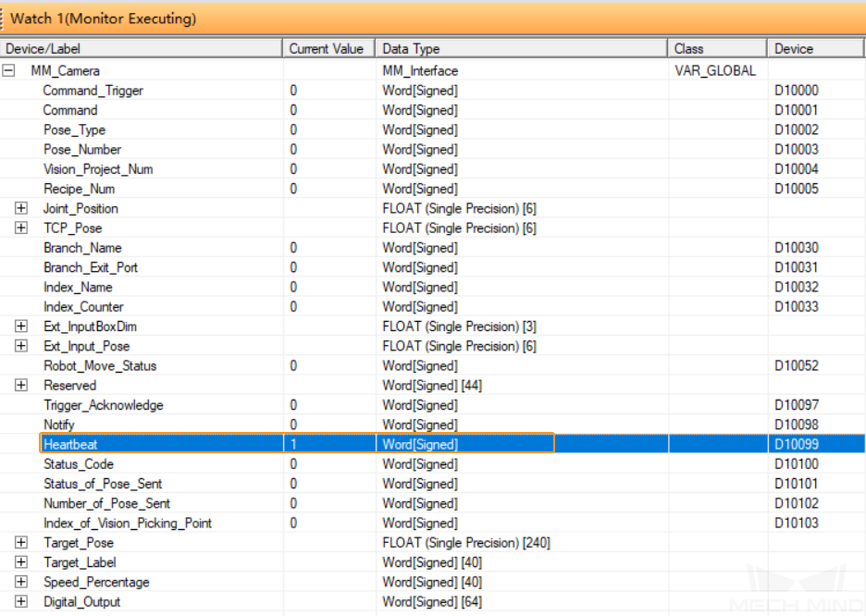The height and width of the screenshot is (616, 866).
Task: Select the Number_of_Pose_Sent label
Action: [106, 503]
